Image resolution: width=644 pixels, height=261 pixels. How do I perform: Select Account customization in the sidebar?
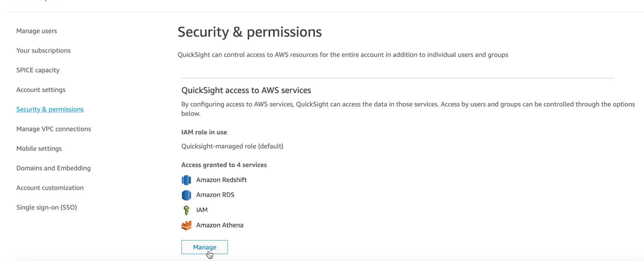(x=50, y=188)
